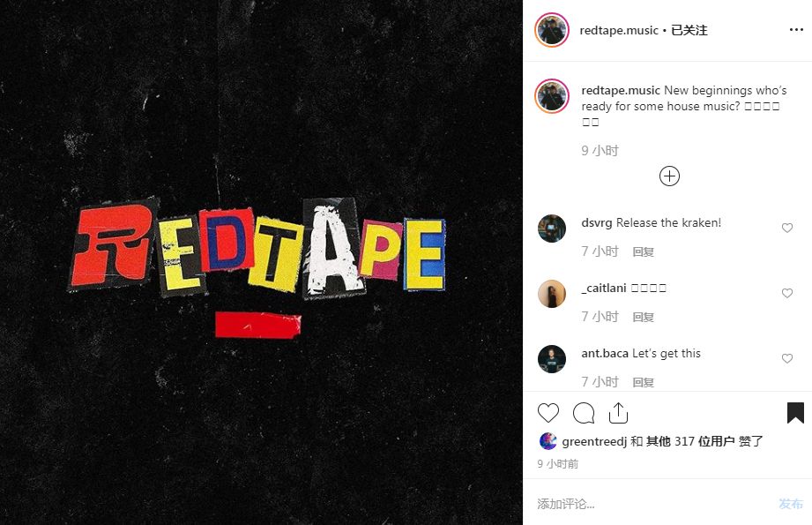View ant.baca's profile picture
The width and height of the screenshot is (812, 525).
tap(552, 358)
